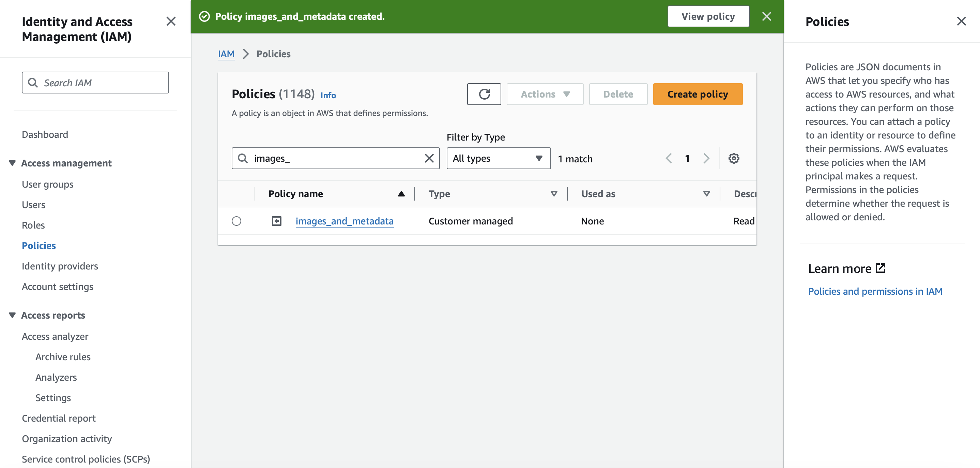Click the View policy button

[x=708, y=16]
